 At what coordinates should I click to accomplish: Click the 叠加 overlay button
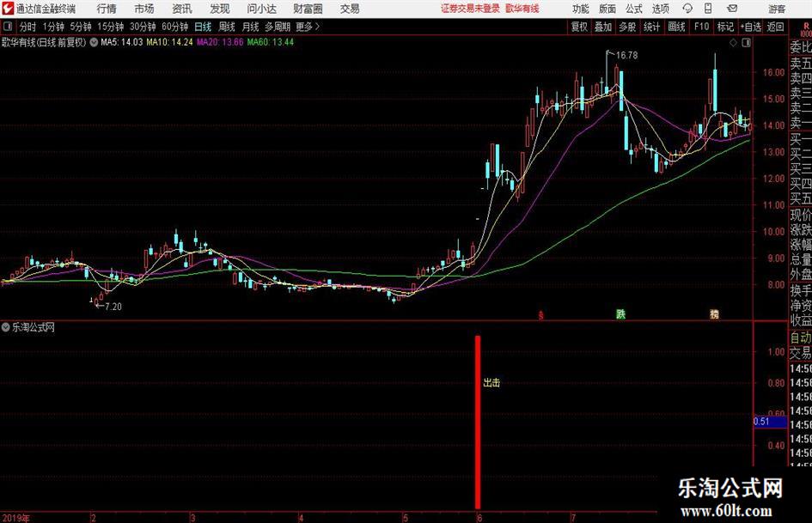pos(603,27)
